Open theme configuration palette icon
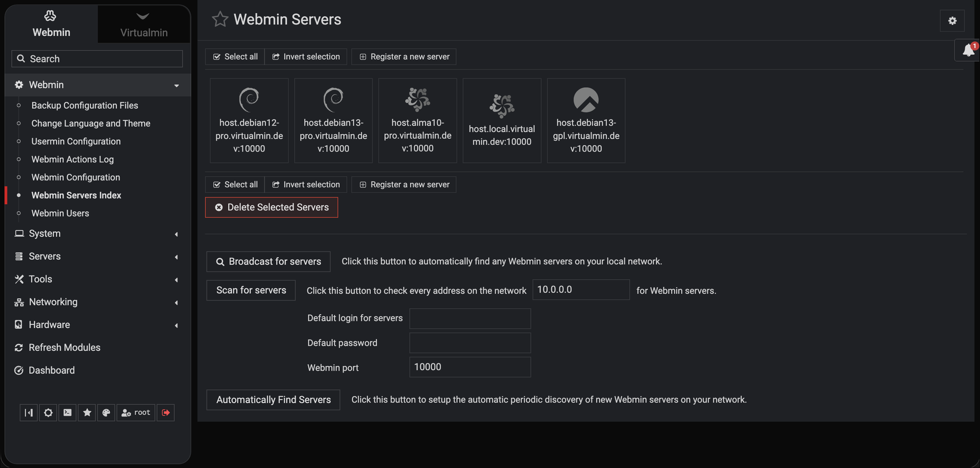The height and width of the screenshot is (468, 980). [x=106, y=412]
